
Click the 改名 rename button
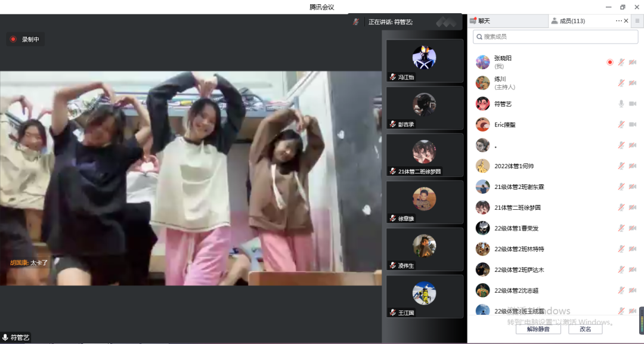(x=585, y=329)
